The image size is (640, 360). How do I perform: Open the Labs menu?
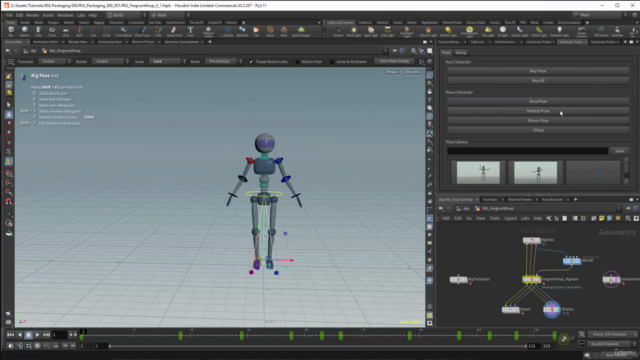click(81, 15)
